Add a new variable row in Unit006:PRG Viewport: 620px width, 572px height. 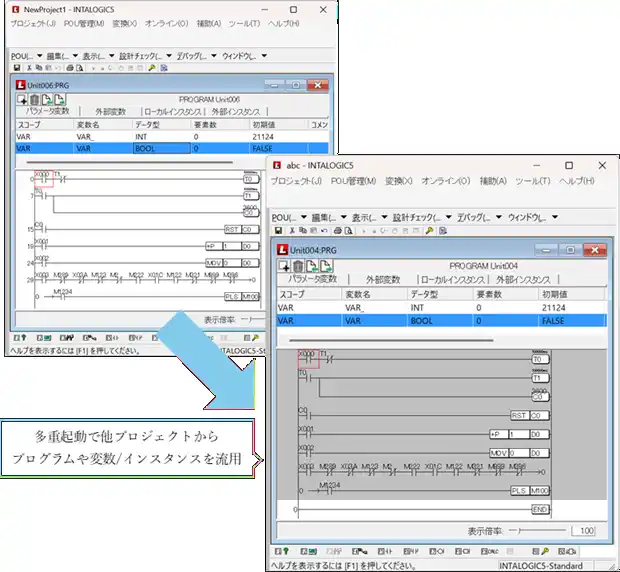point(22,99)
